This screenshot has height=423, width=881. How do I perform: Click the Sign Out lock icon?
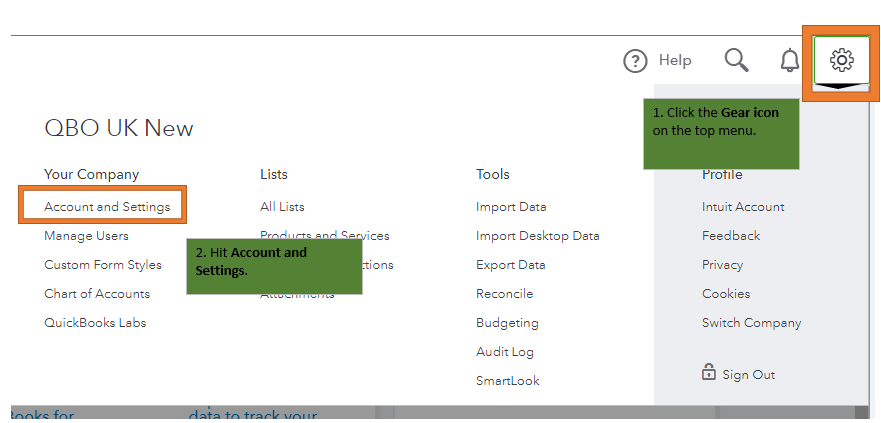point(709,372)
